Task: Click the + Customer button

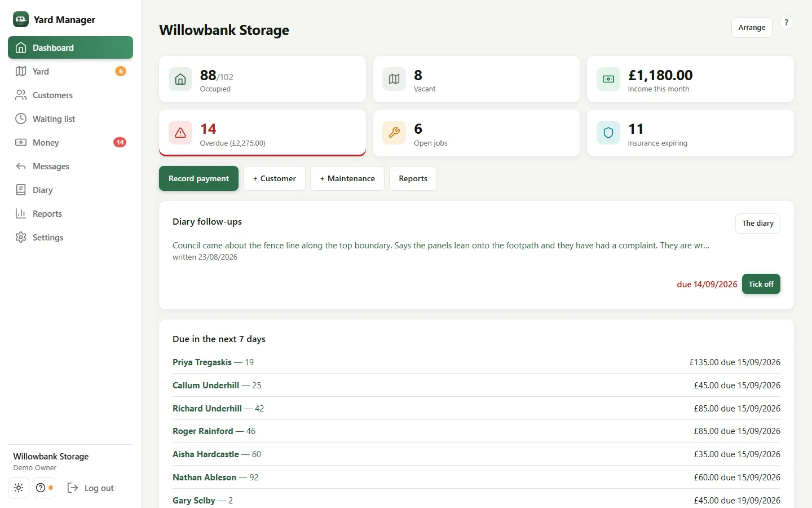Action: point(275,178)
